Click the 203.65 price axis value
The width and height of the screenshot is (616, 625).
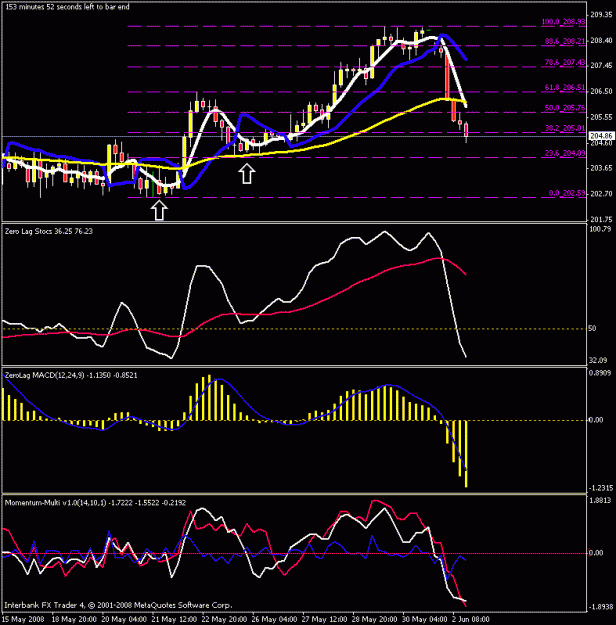tap(601, 168)
